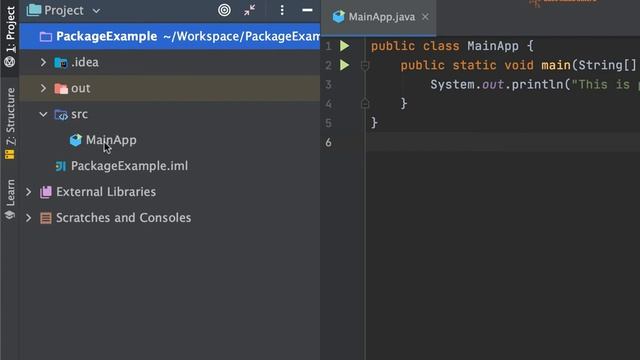Click the PackageExample.iml file icon
Viewport: 640px width, 360px height.
pyautogui.click(x=61, y=166)
